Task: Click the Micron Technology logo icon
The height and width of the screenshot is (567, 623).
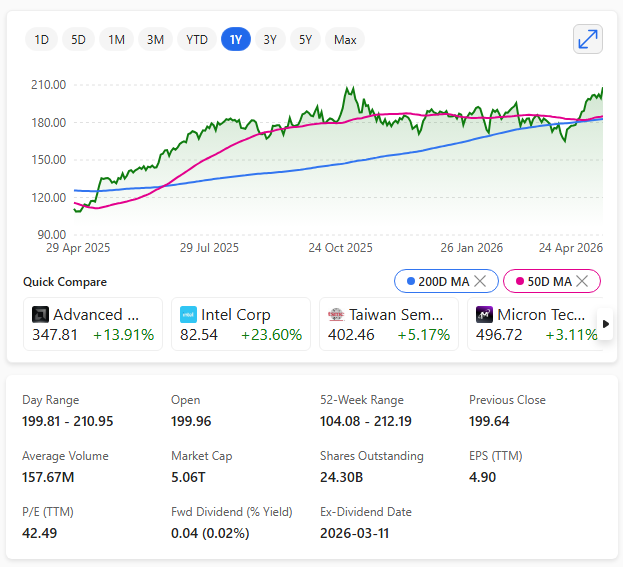Action: pos(484,314)
